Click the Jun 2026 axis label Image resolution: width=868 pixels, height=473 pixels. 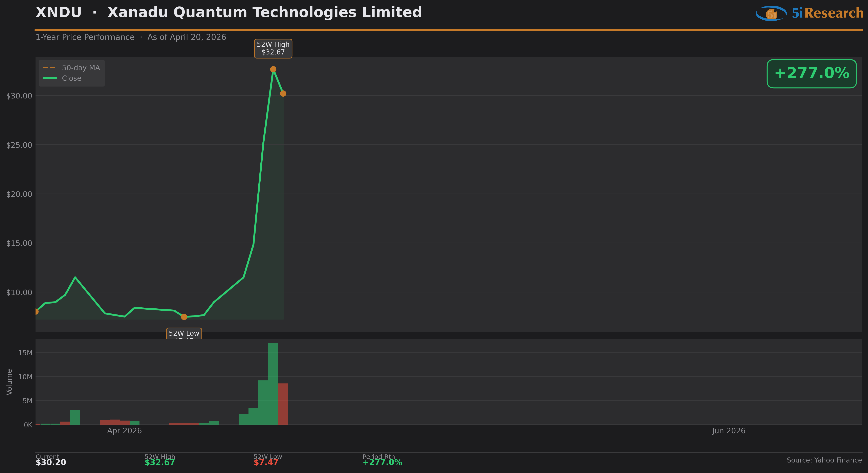(729, 431)
